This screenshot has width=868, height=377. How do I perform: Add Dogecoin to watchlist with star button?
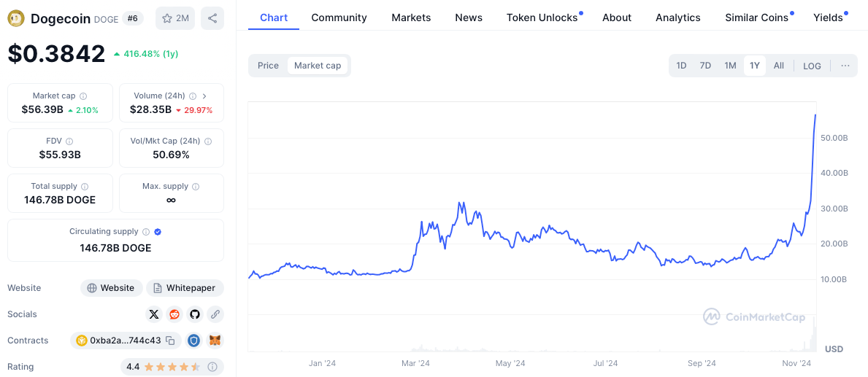(x=175, y=18)
